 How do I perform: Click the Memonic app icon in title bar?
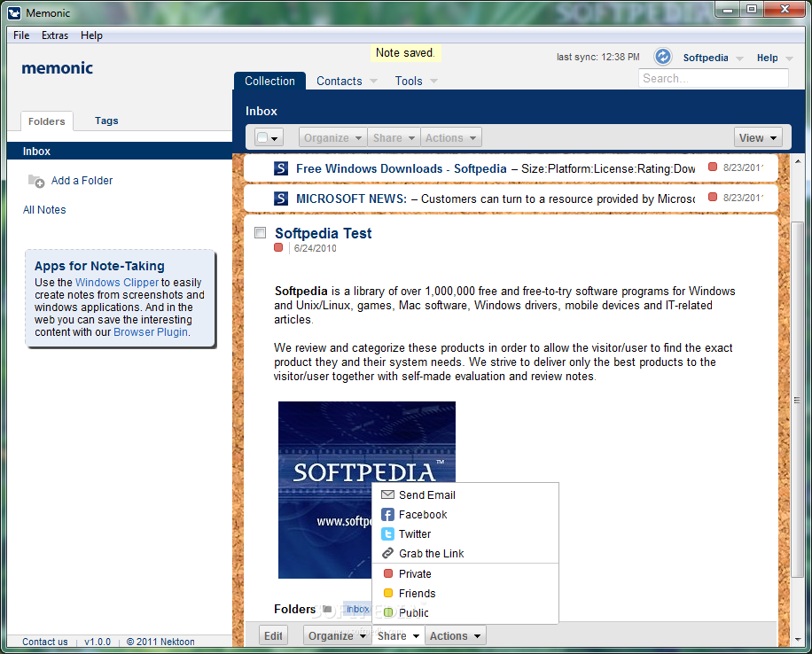pyautogui.click(x=14, y=13)
